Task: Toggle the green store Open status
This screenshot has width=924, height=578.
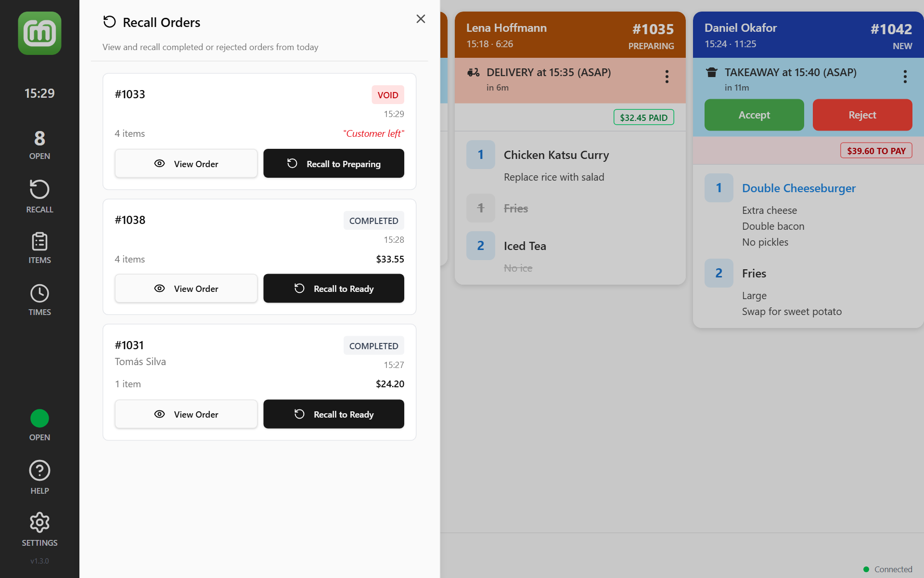Action: [x=39, y=425]
